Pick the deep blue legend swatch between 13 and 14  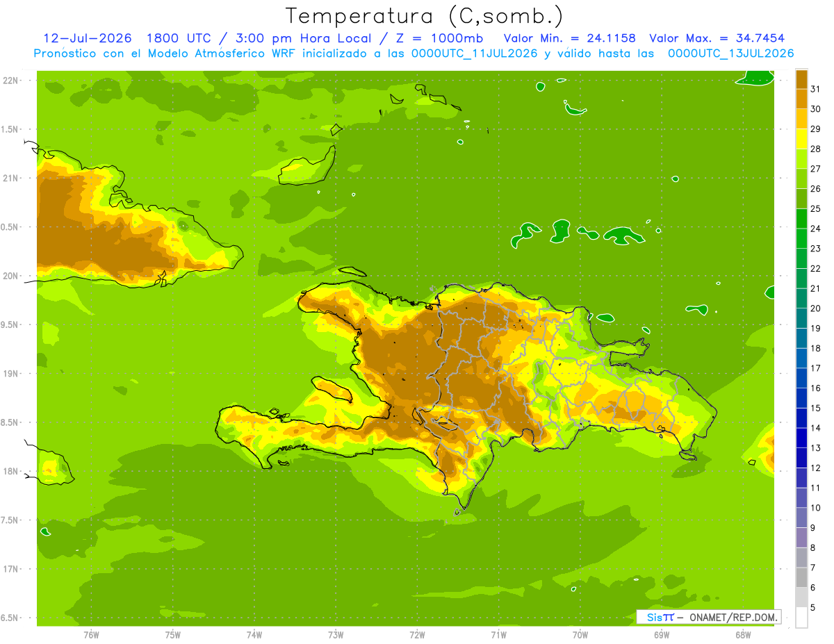pyautogui.click(x=801, y=438)
